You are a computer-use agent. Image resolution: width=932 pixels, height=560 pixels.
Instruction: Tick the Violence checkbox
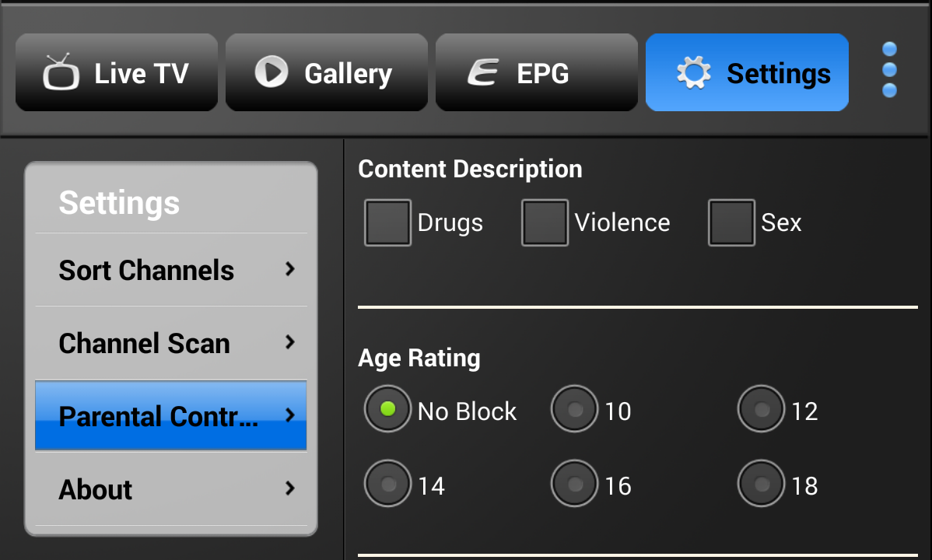point(545,223)
